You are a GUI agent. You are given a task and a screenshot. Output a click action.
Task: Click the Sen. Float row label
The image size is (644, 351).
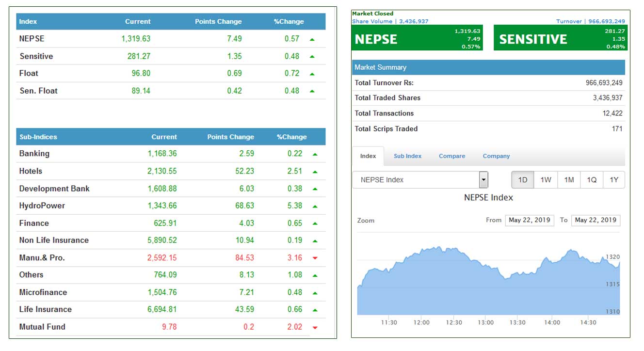coord(39,91)
